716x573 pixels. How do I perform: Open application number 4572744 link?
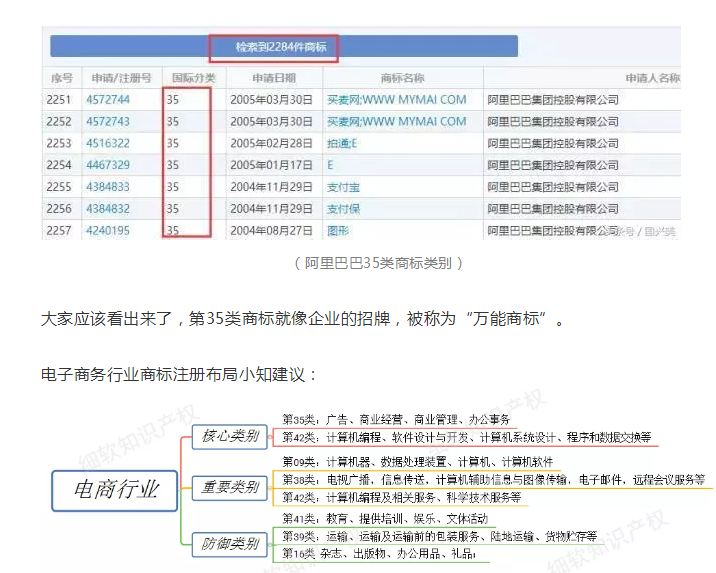pos(107,100)
